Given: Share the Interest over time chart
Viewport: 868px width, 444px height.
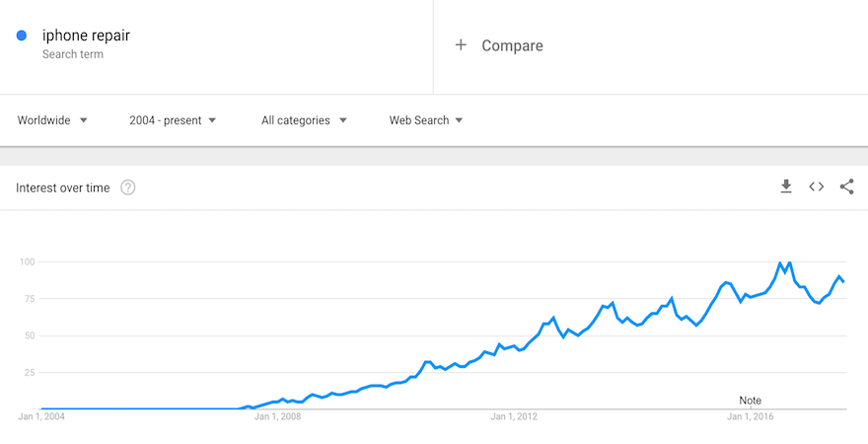Looking at the screenshot, I should tap(846, 186).
